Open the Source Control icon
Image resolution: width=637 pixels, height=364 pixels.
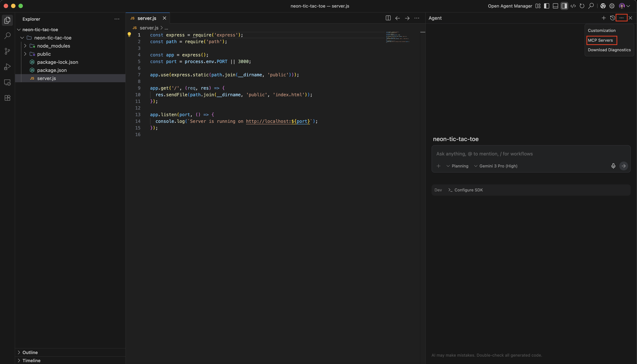(7, 51)
